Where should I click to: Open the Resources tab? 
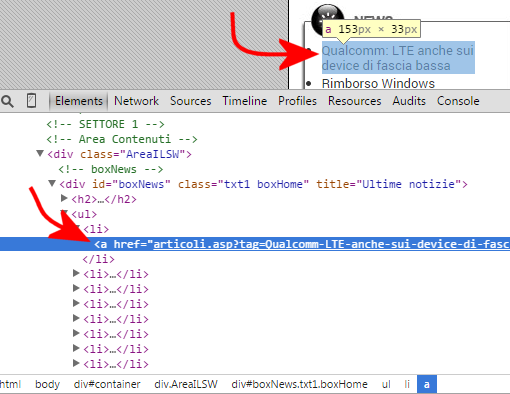point(355,101)
